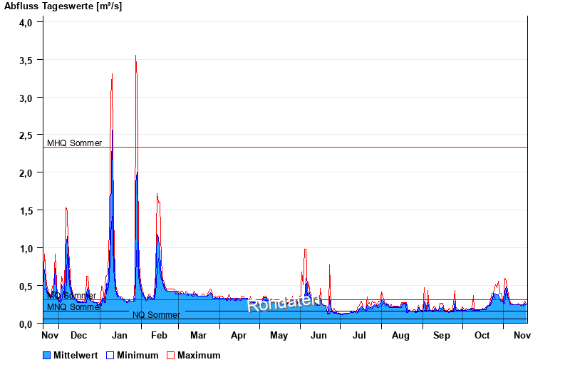Screen dimensions: 570x392
Task: Select the Jan month label on x-axis
Action: coord(119,335)
